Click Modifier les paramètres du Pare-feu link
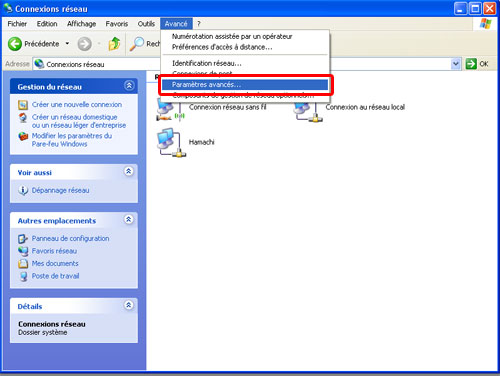Viewport: 500px width, 376px height. (x=72, y=140)
